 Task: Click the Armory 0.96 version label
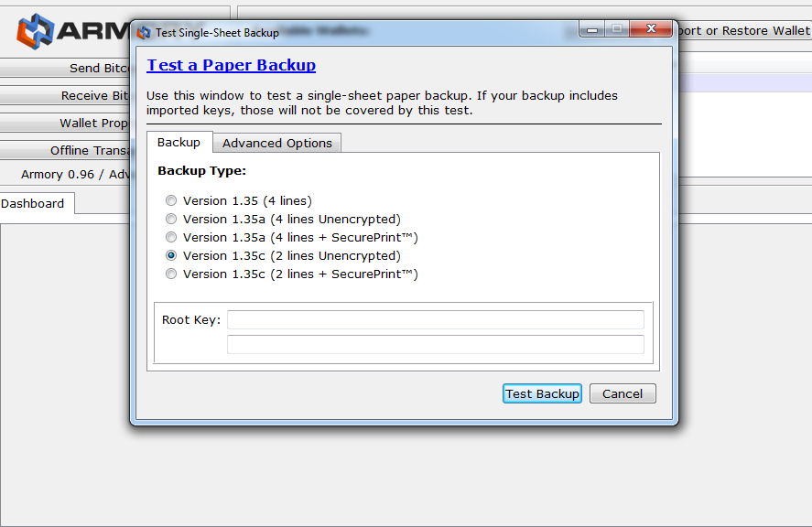point(74,175)
